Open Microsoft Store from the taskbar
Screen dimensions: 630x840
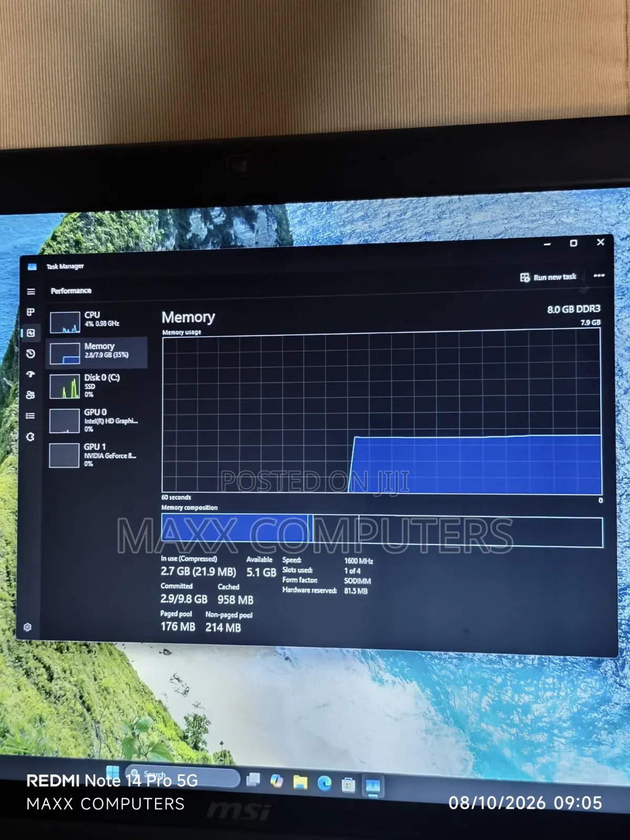click(x=348, y=785)
